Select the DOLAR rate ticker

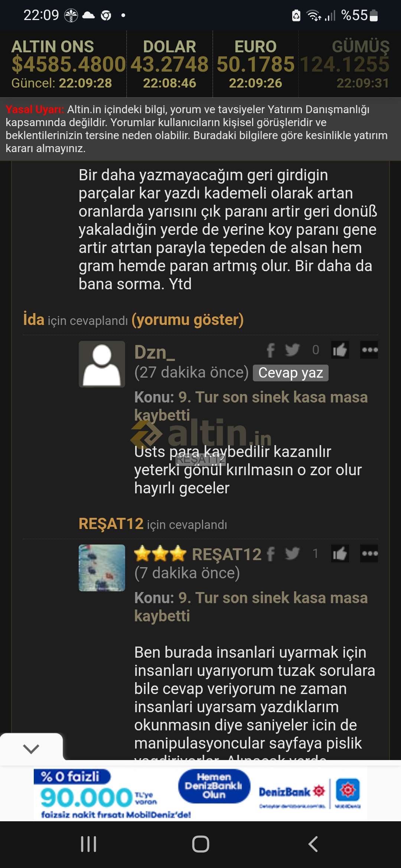(x=170, y=64)
